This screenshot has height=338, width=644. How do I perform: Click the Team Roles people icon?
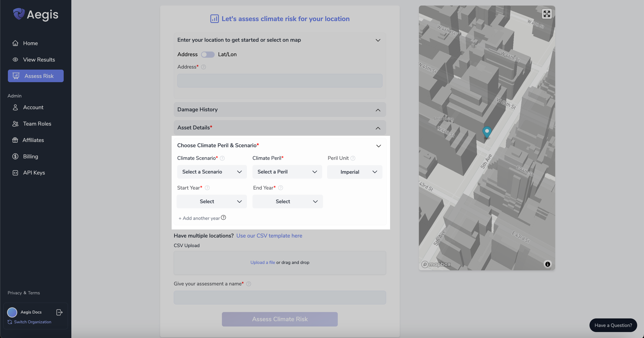point(15,124)
